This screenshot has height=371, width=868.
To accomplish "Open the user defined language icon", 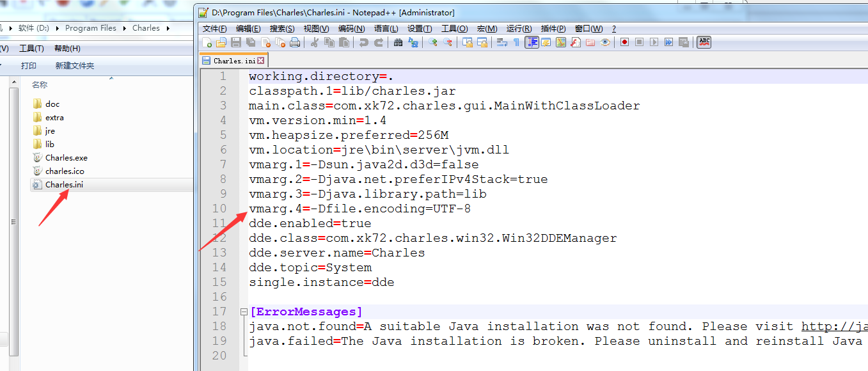I will 546,42.
